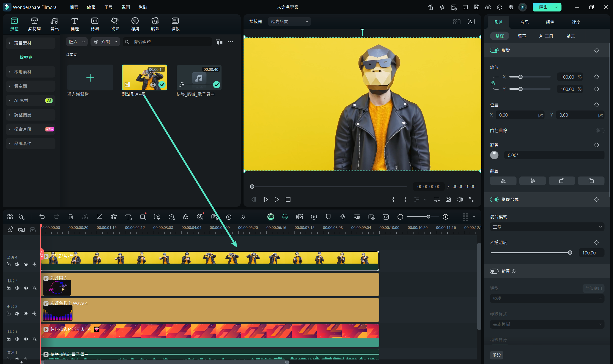
Task: Enable the 背景 background switch
Action: (x=494, y=271)
